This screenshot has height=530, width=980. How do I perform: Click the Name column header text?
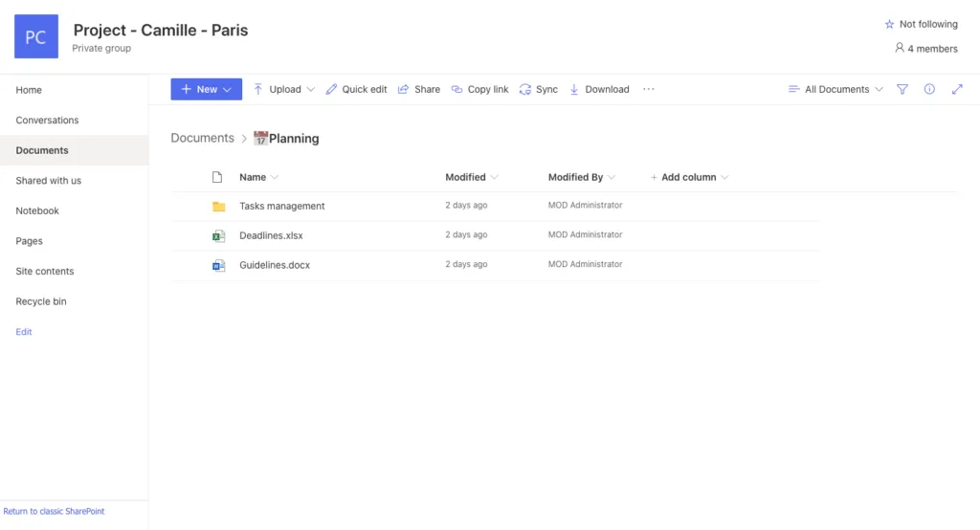click(x=253, y=178)
